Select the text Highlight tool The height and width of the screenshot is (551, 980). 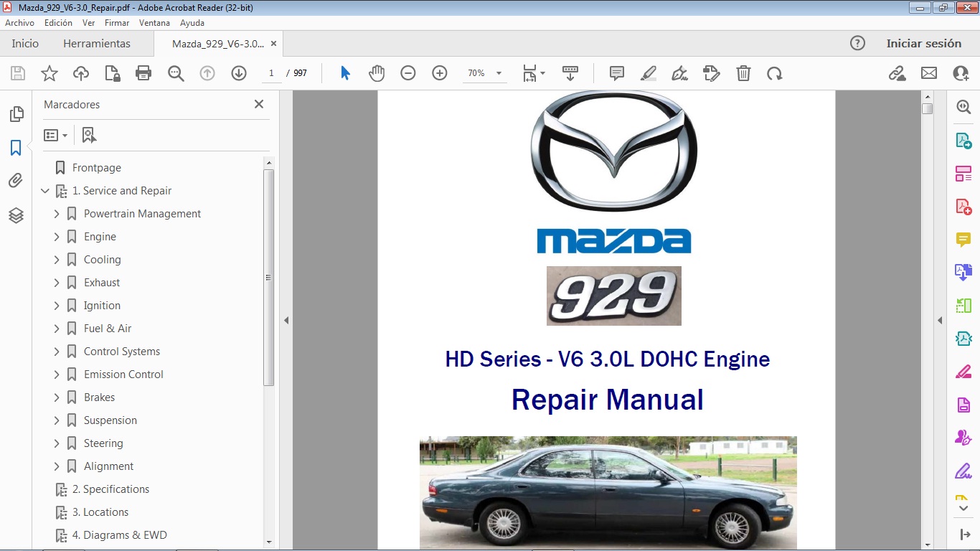point(648,72)
